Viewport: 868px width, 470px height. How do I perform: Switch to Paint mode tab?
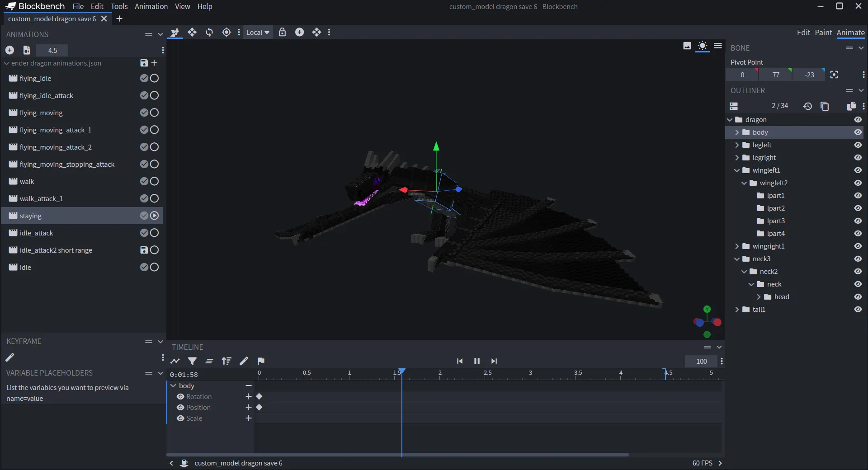click(823, 33)
